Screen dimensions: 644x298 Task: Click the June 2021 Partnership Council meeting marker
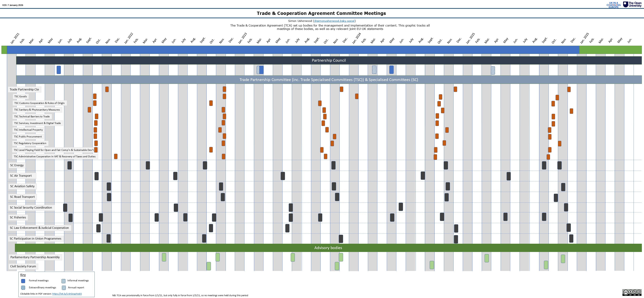[x=59, y=70]
